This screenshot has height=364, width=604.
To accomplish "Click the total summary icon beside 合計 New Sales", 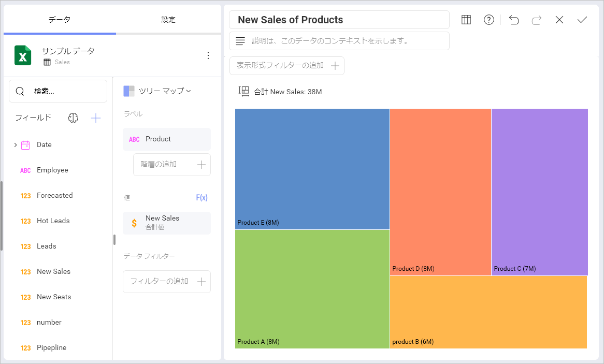I will (244, 91).
